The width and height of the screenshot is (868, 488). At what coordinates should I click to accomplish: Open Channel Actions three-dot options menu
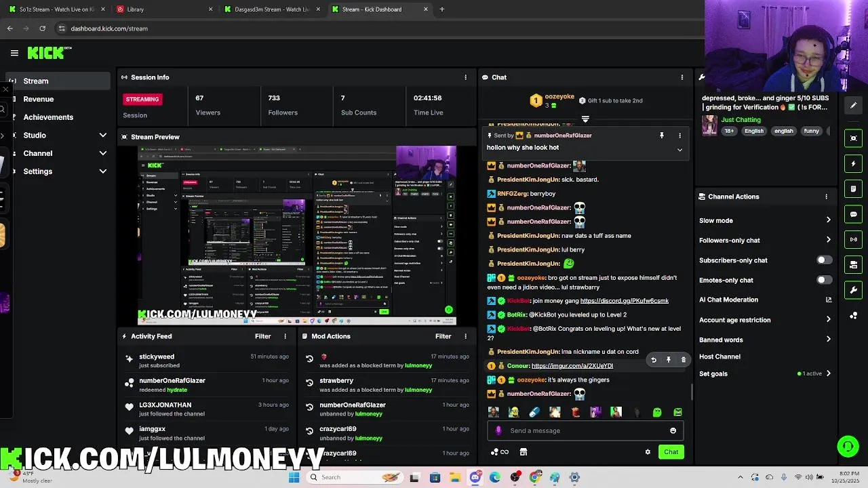click(x=826, y=197)
